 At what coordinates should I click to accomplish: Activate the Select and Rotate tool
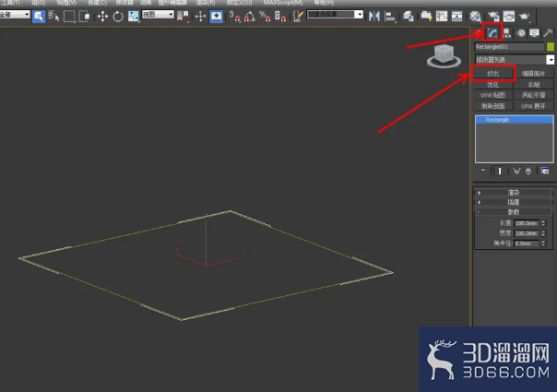[x=118, y=17]
